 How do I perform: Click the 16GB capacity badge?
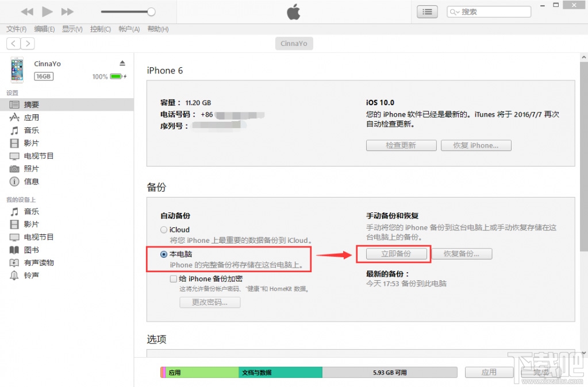coord(44,76)
